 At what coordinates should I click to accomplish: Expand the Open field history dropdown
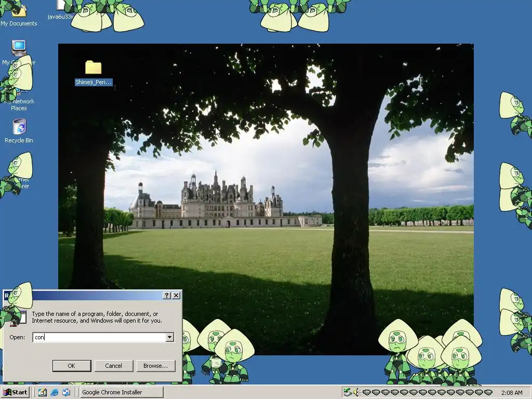point(170,337)
